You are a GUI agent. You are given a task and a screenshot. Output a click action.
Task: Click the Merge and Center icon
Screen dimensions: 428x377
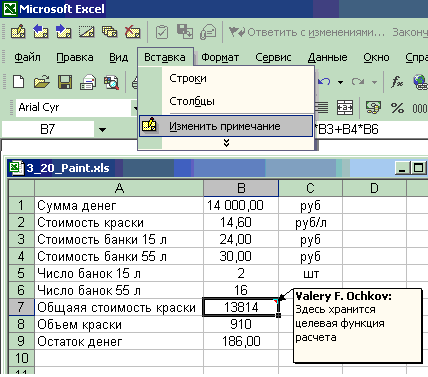[x=345, y=107]
